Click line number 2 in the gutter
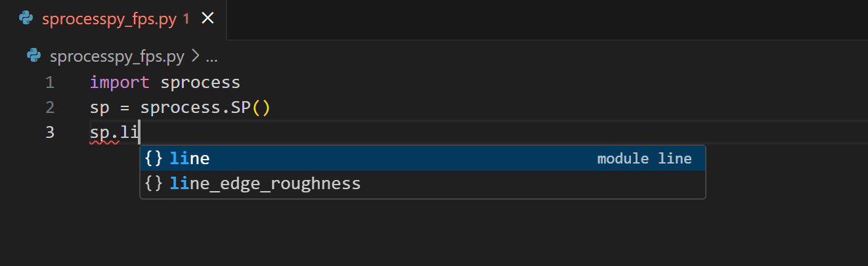This screenshot has height=266, width=868. (x=50, y=108)
